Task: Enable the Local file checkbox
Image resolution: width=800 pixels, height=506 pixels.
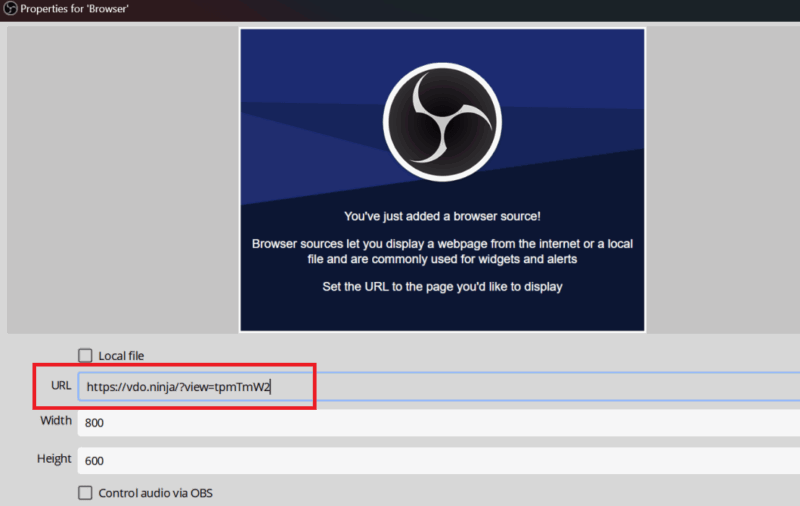Action: [85, 356]
